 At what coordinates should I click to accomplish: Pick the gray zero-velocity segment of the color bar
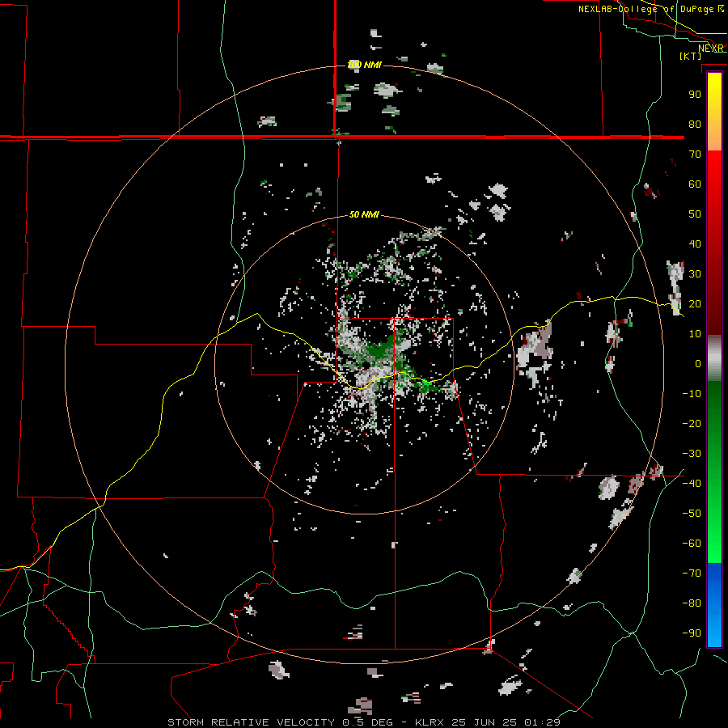pyautogui.click(x=714, y=358)
